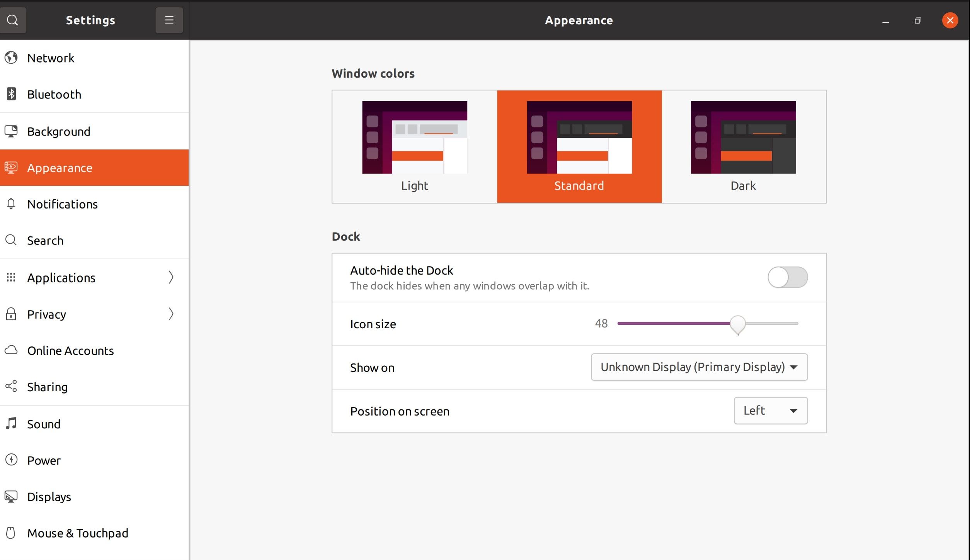Open the Position on screen dropdown

coord(770,410)
